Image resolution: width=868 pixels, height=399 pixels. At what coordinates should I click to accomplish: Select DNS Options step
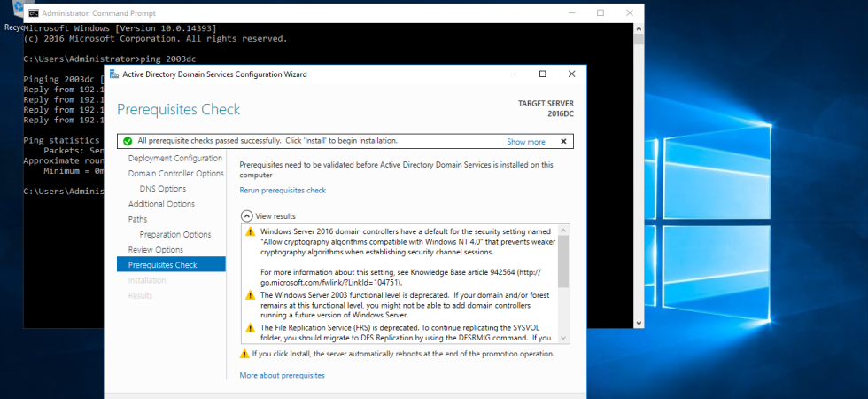[163, 188]
